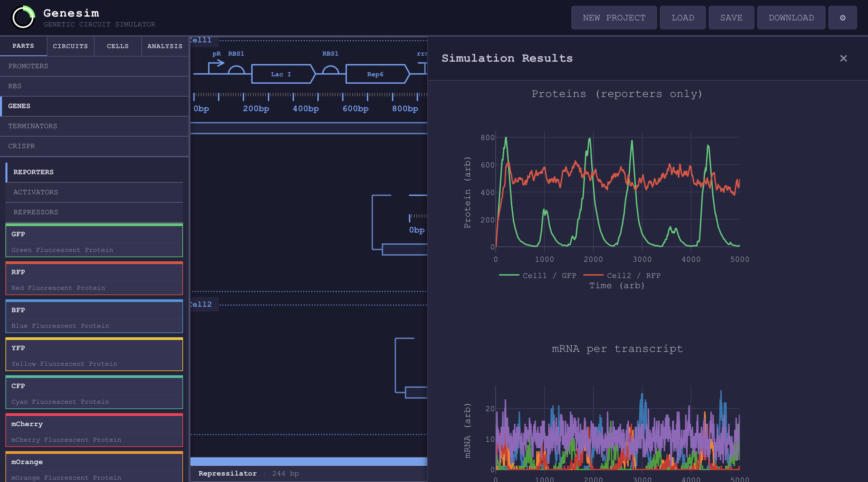The width and height of the screenshot is (868, 482).
Task: Switch to the CIRCUITS tab
Action: (x=70, y=46)
